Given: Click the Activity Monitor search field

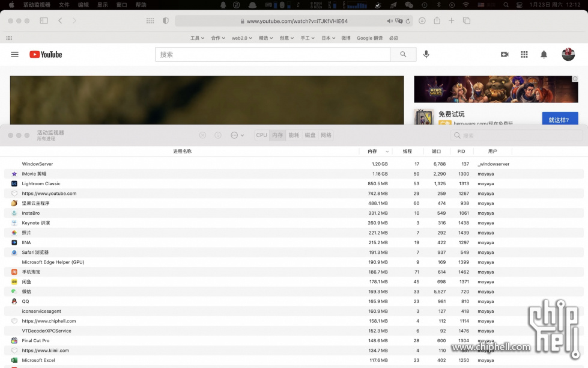Looking at the screenshot, I should (x=517, y=135).
